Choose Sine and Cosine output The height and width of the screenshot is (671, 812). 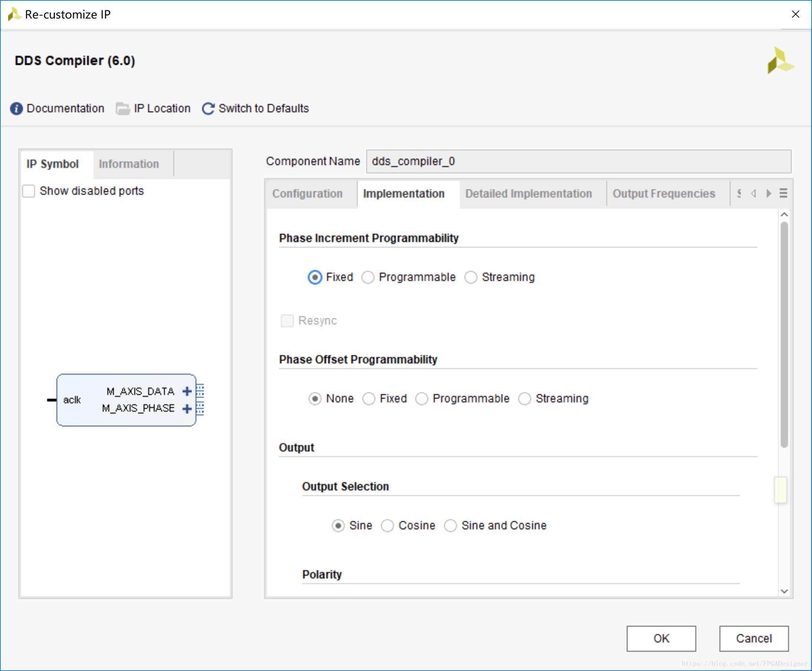pos(450,526)
